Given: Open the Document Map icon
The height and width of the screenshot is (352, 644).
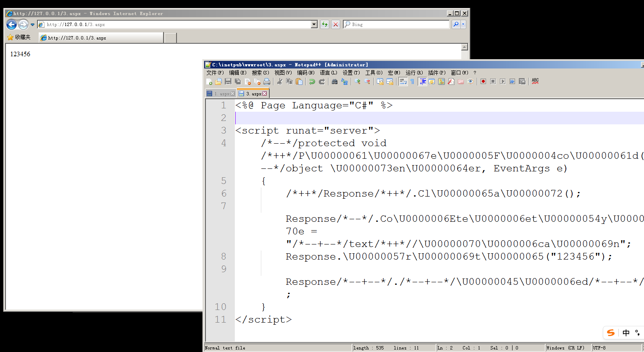Looking at the screenshot, I should click(442, 81).
